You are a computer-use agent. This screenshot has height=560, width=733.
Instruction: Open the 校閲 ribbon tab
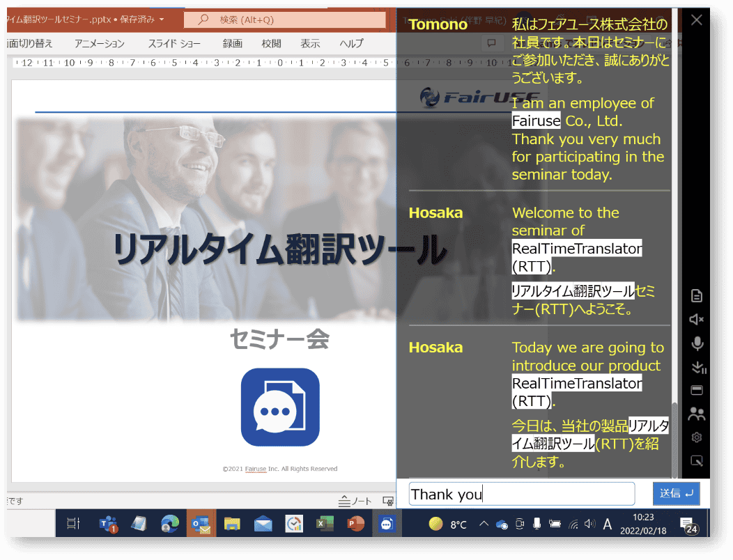click(272, 43)
